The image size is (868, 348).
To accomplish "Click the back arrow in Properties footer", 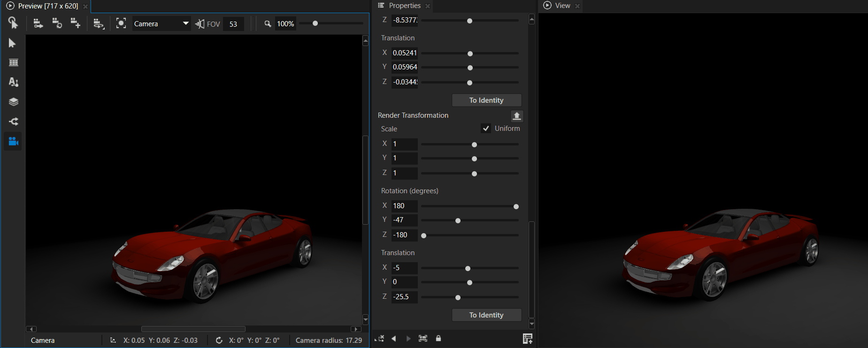I will click(x=394, y=338).
